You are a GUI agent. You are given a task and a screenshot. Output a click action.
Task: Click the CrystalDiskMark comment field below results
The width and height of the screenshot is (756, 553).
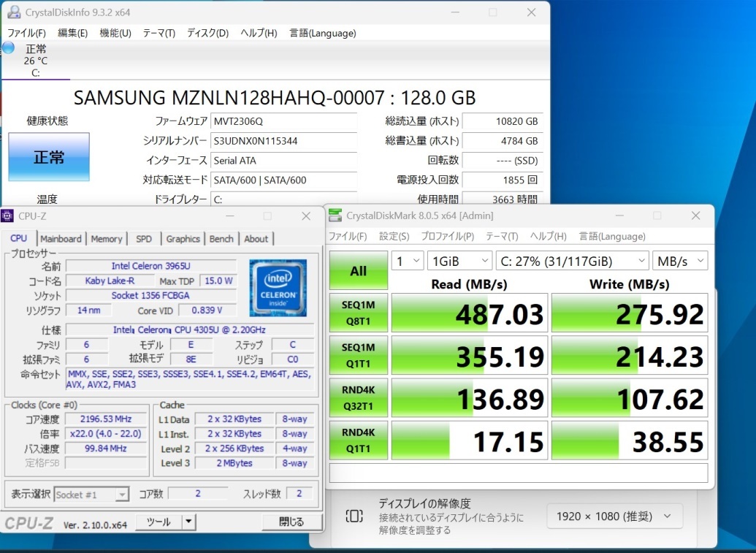pos(519,473)
